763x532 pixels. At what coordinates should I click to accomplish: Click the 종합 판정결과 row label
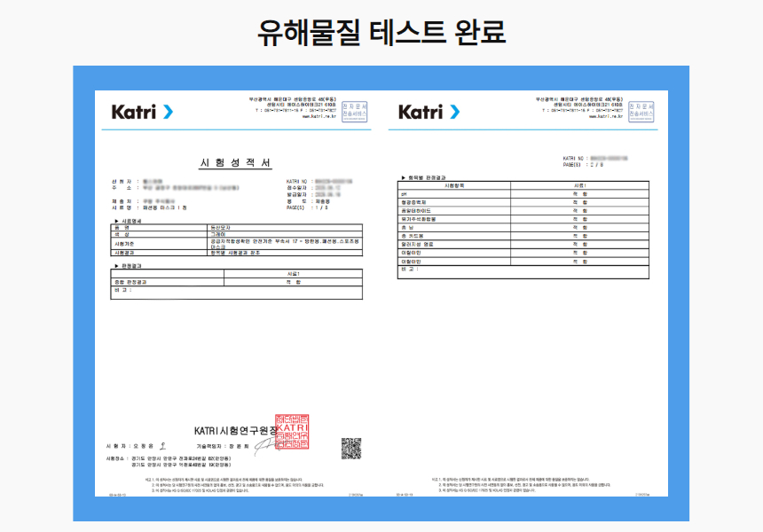coord(130,282)
